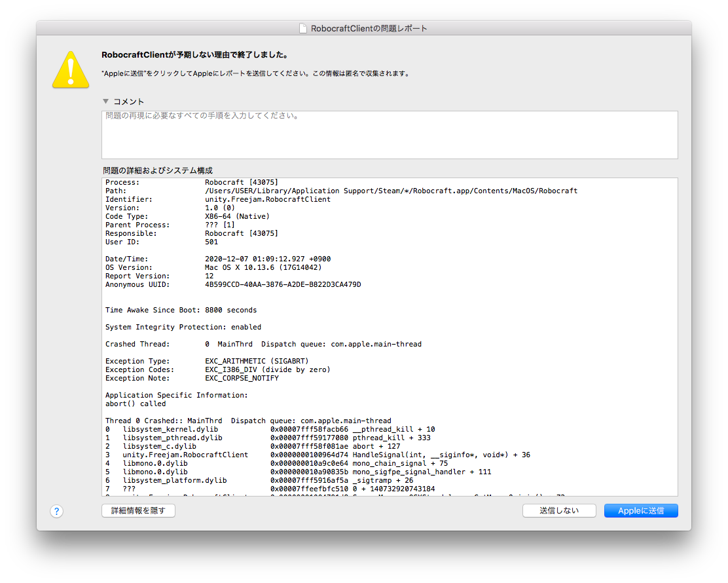
Task: Click frame 5 mono_sigfpe_signal_handler + 111
Action: point(298,472)
